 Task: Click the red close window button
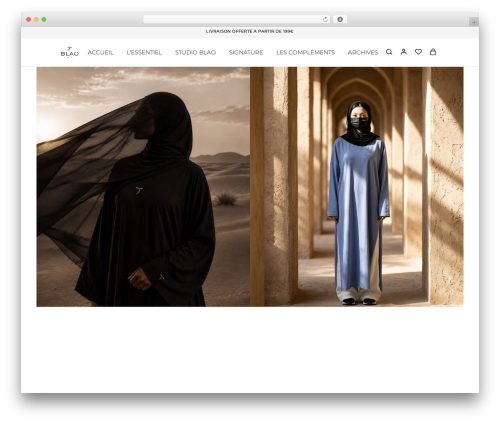(x=29, y=20)
